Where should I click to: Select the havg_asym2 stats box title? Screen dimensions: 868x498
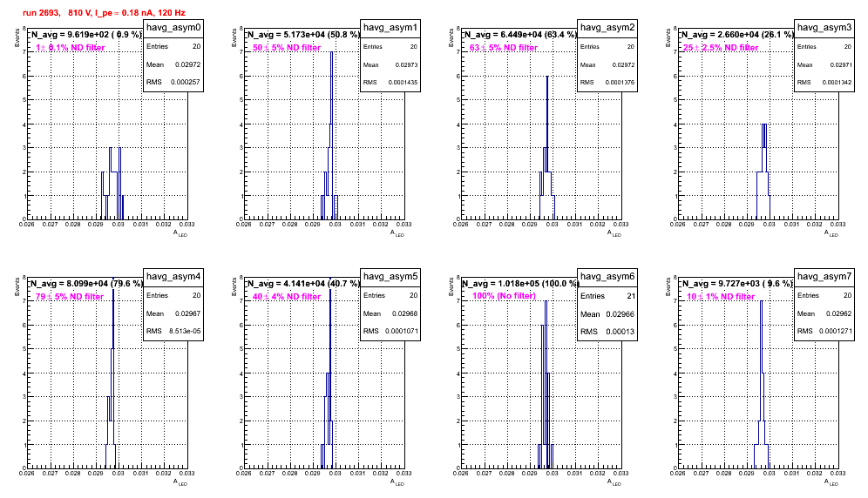(x=607, y=27)
